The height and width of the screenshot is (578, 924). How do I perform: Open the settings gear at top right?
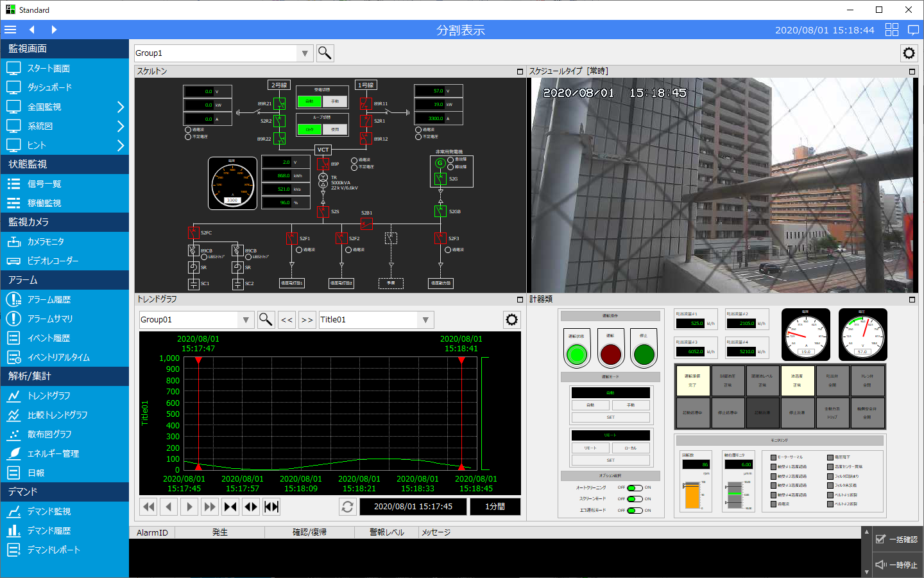(909, 53)
